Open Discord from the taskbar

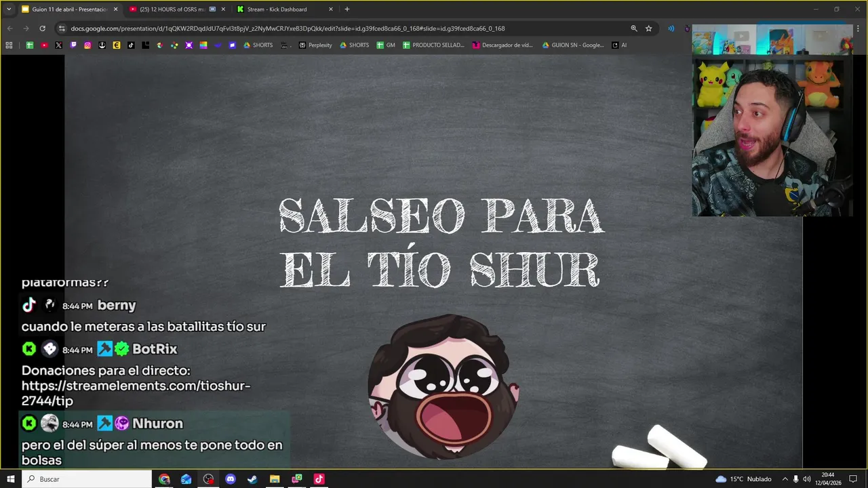click(x=231, y=479)
